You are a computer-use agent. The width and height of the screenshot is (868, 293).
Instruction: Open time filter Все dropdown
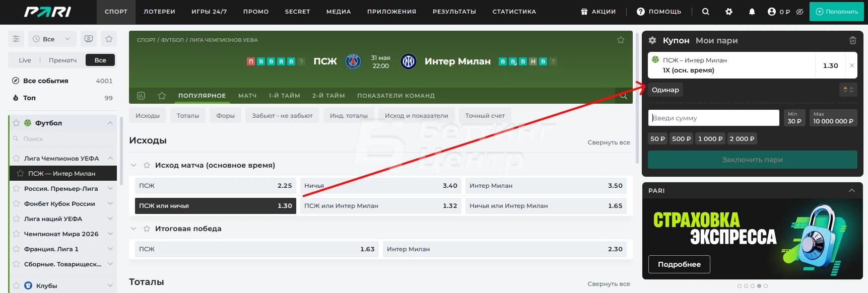coord(52,39)
